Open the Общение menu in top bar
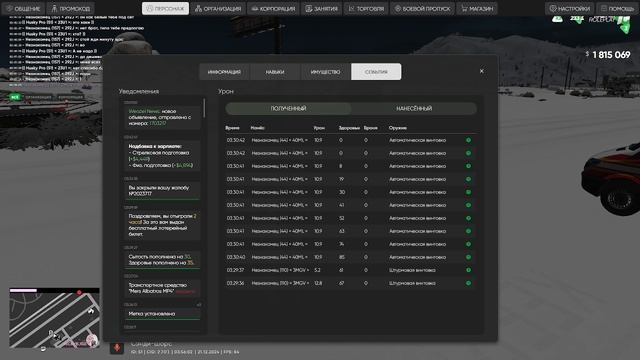Screen dimensions: 640x360 coord(23,9)
